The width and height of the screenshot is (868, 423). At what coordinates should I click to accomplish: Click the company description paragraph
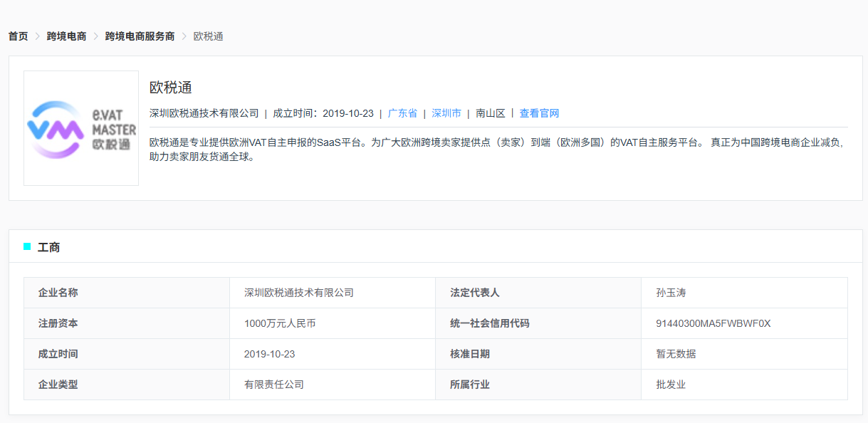tap(497, 150)
